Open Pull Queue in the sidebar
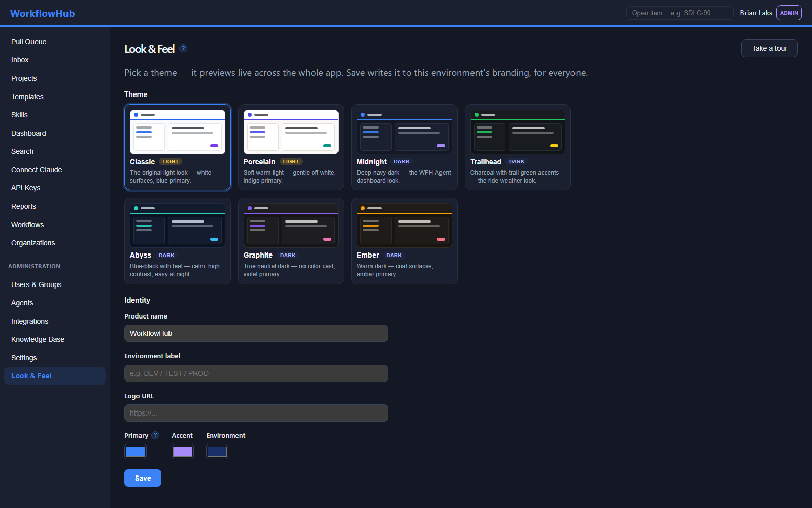Viewport: 812px width, 508px height. [55, 42]
